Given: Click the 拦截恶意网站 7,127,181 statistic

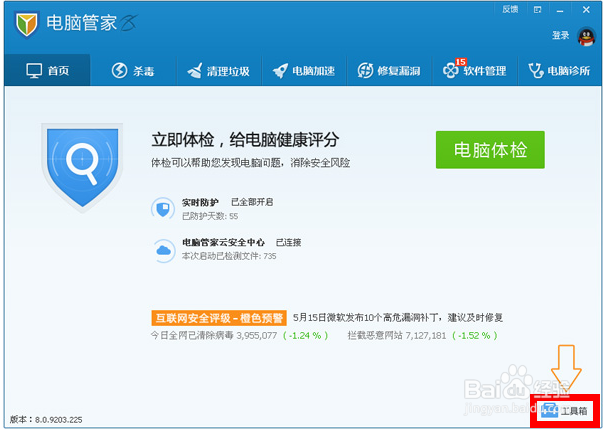Looking at the screenshot, I should (x=397, y=335).
